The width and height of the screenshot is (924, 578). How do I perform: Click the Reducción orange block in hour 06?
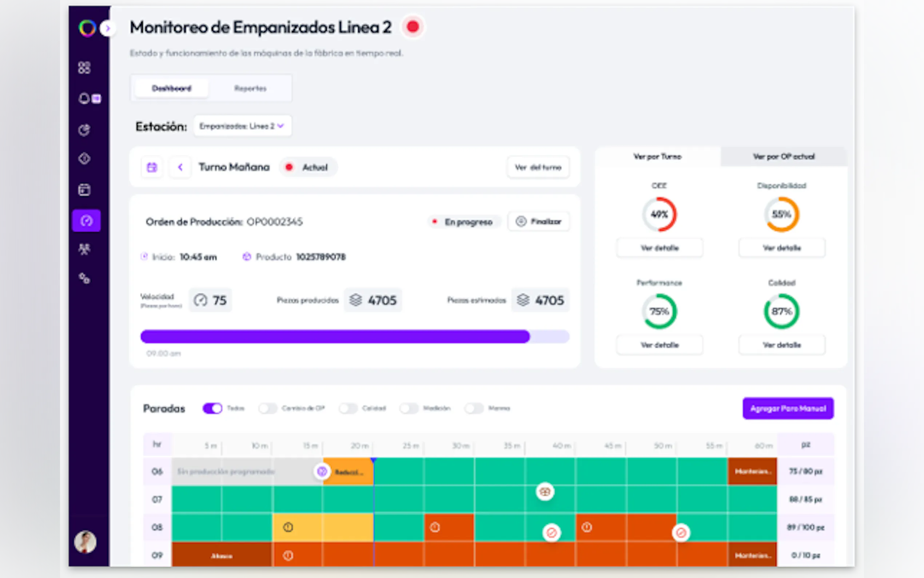click(349, 472)
